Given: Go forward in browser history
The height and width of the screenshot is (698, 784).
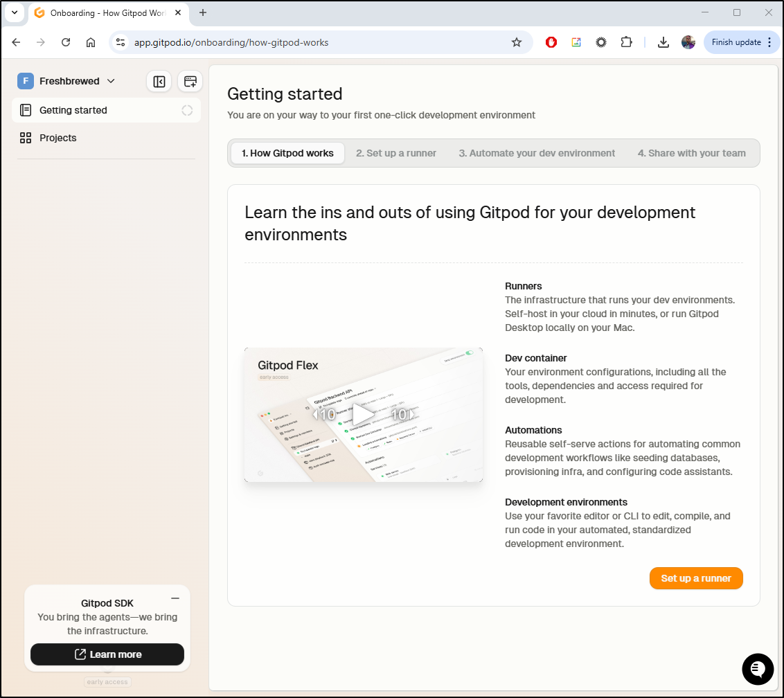Looking at the screenshot, I should (x=40, y=42).
